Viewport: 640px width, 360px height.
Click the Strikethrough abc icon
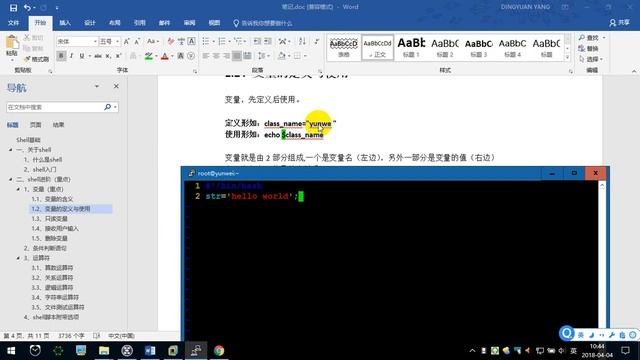[x=98, y=56]
